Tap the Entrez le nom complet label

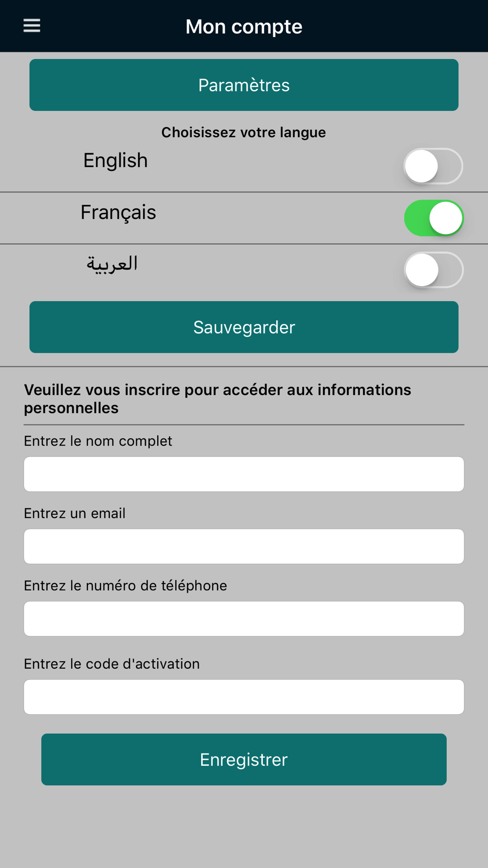pos(98,441)
